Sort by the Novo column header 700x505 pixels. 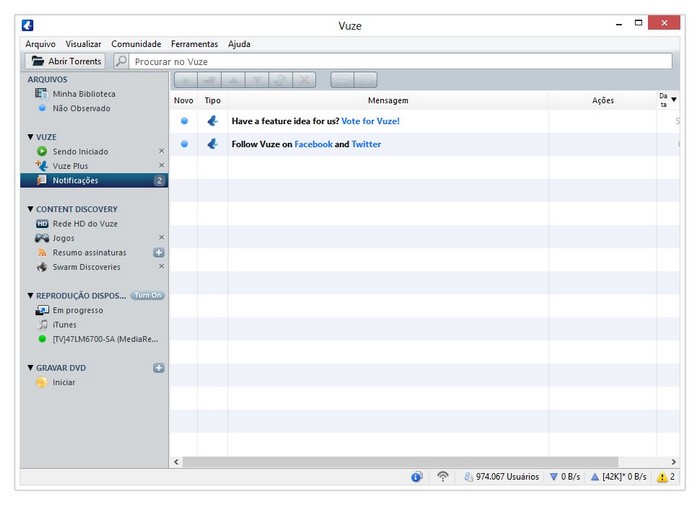click(183, 100)
